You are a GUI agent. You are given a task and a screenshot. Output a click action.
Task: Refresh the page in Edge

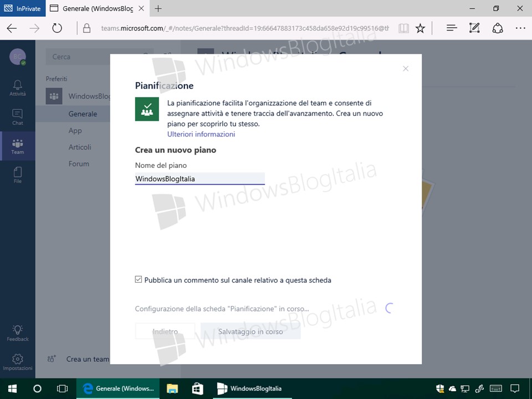coord(57,28)
